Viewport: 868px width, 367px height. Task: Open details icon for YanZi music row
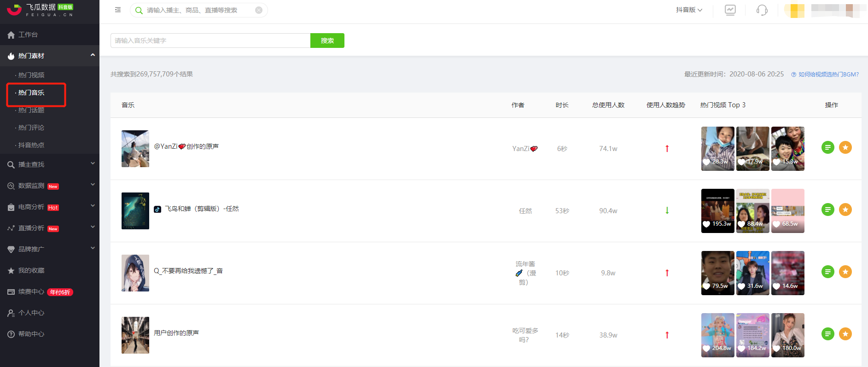[828, 147]
